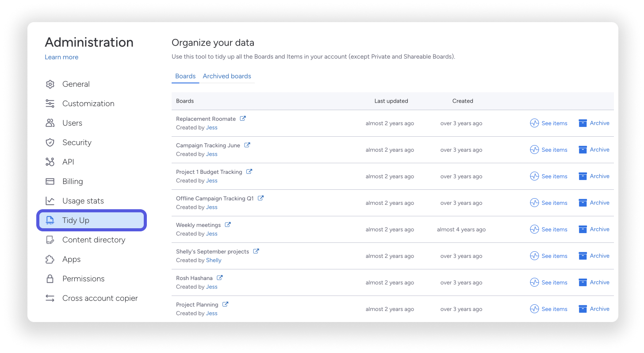
Task: Open Usage stats via the chart icon
Action: click(50, 201)
